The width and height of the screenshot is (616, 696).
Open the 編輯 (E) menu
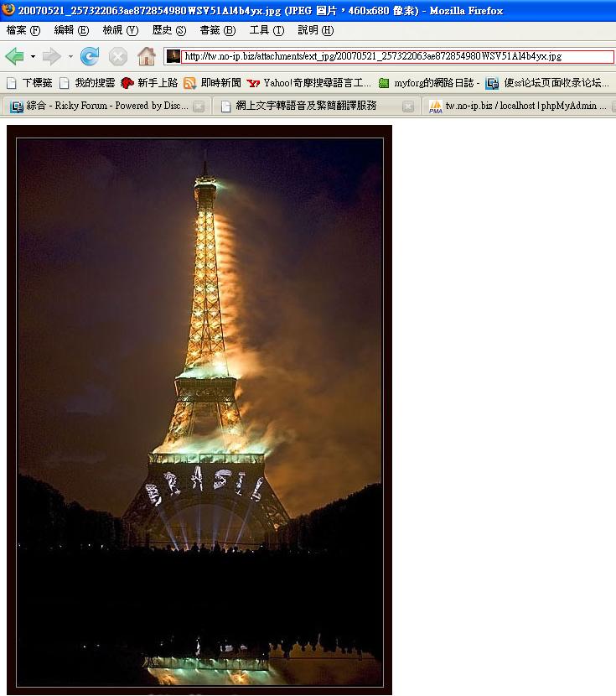[71, 30]
